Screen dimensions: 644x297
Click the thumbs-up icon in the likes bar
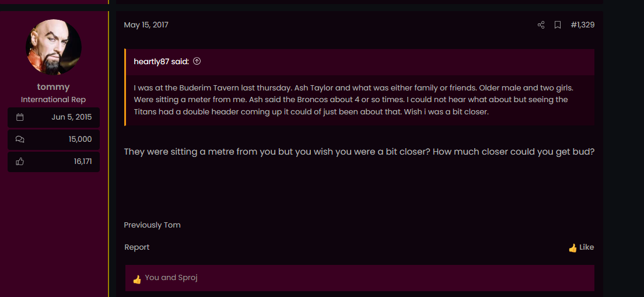[137, 279]
